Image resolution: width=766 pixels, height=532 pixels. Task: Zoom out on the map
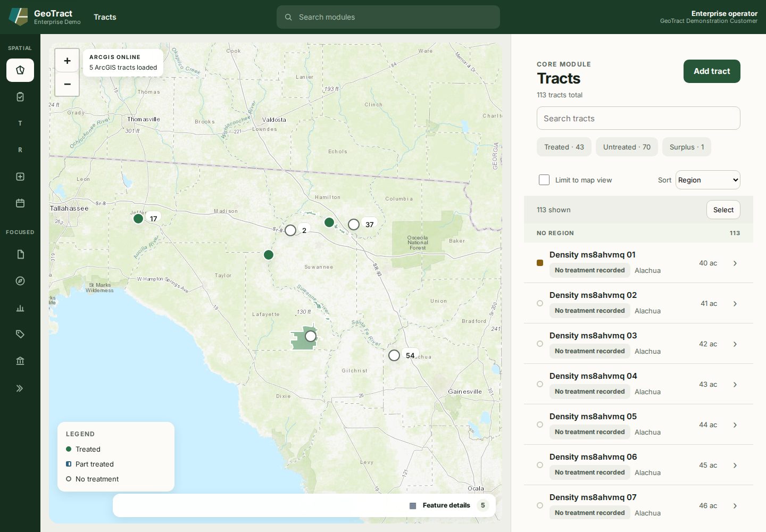[67, 84]
